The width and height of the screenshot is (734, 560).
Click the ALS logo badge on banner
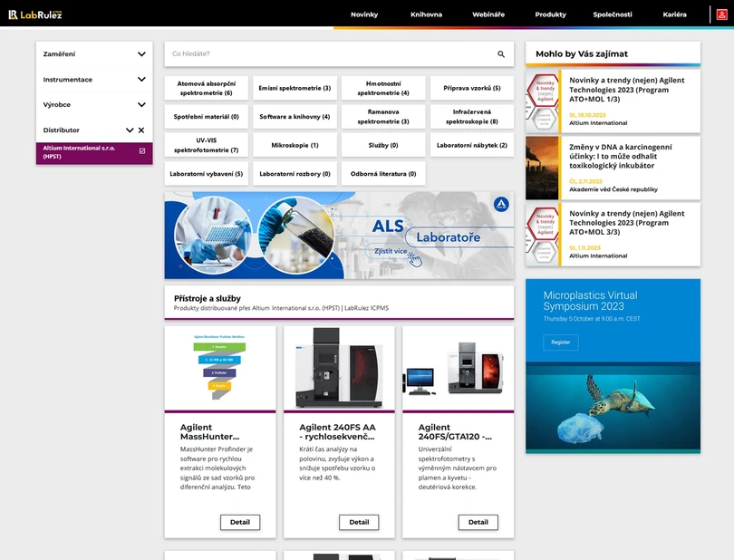click(501, 205)
